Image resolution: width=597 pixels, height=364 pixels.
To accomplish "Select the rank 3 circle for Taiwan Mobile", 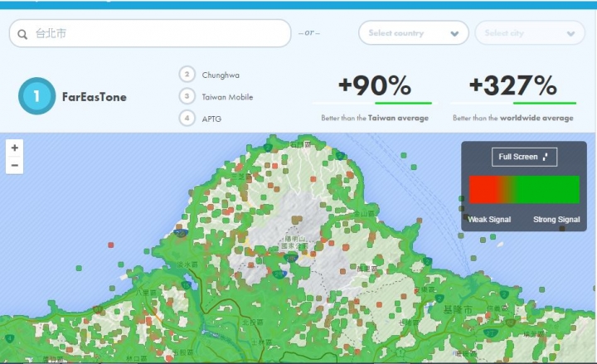I will (x=187, y=96).
